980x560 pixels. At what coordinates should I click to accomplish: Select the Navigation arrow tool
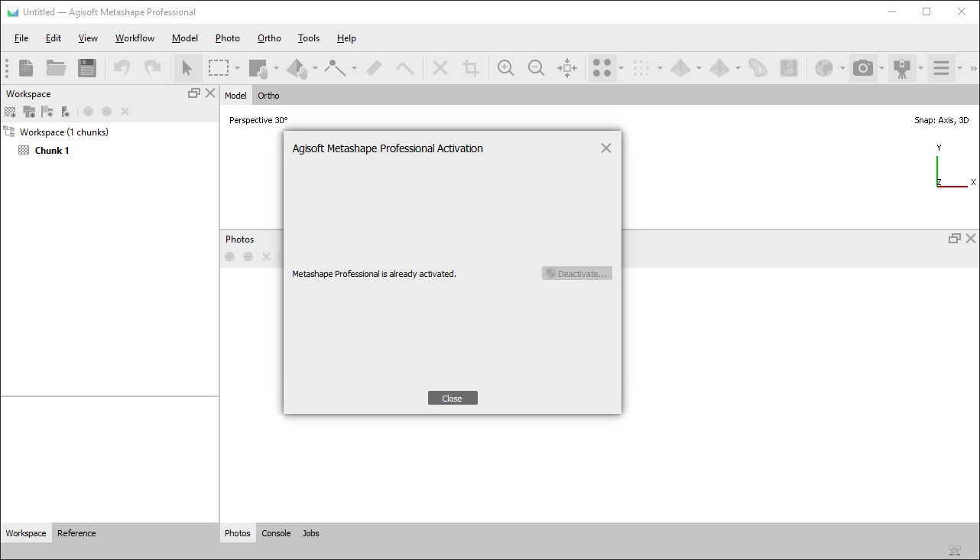tap(188, 68)
